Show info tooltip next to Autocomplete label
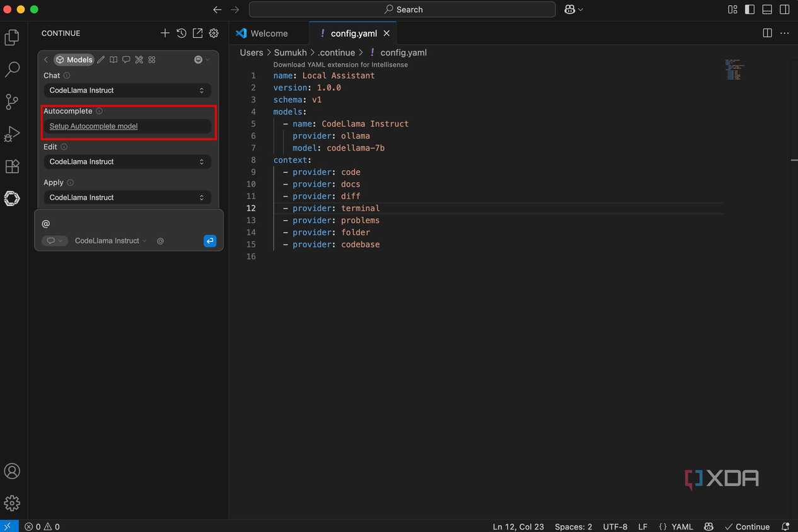The image size is (798, 532). click(99, 111)
